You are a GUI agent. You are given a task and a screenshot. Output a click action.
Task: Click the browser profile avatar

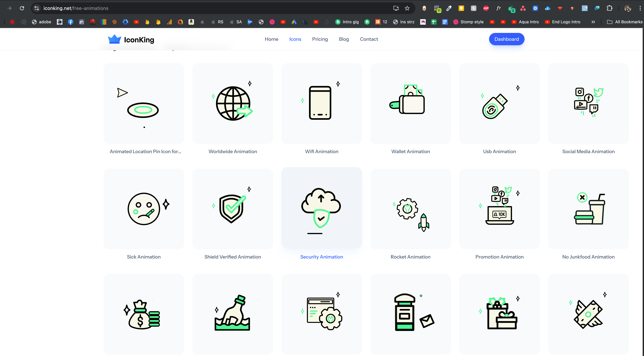point(628,8)
